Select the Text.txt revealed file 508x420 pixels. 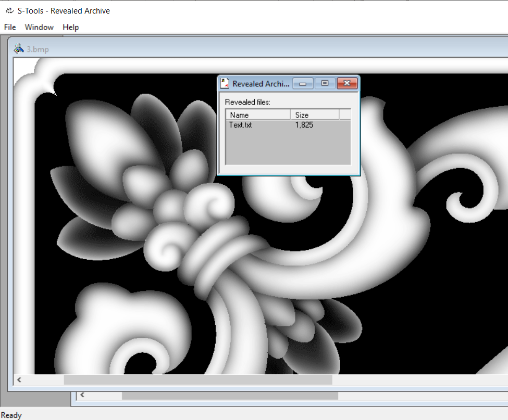tap(240, 125)
